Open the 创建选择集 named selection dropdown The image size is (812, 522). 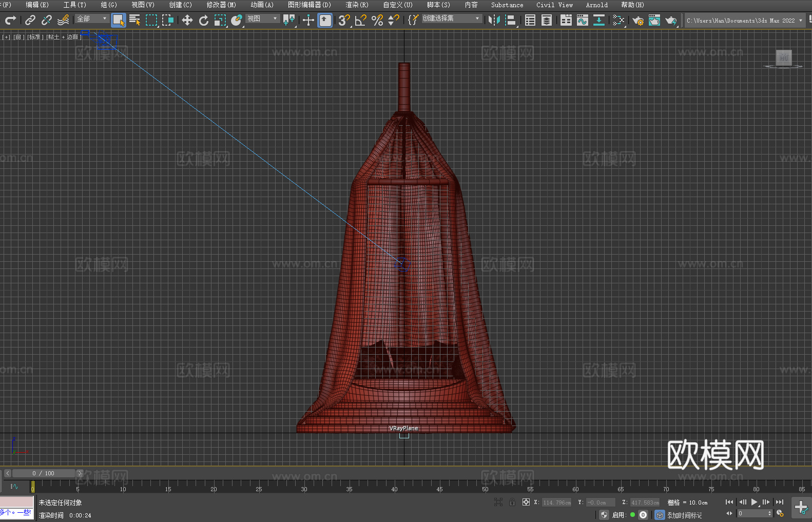point(452,18)
